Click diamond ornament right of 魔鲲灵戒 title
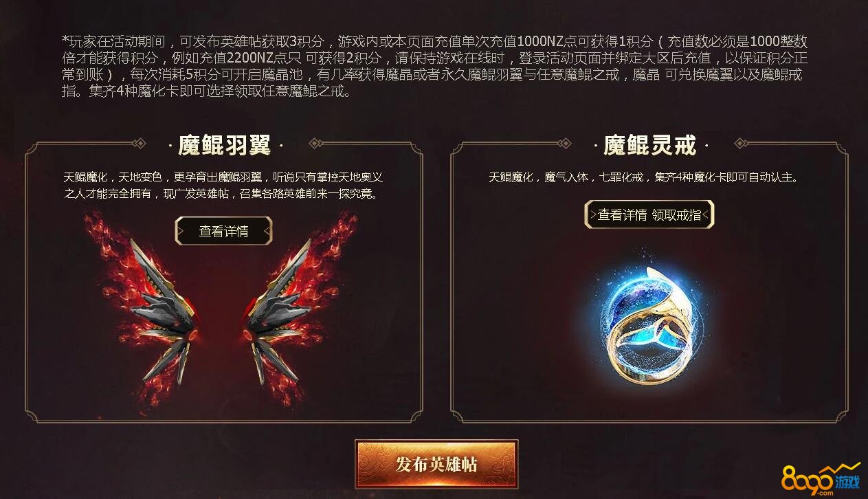The width and height of the screenshot is (868, 499). tap(741, 144)
